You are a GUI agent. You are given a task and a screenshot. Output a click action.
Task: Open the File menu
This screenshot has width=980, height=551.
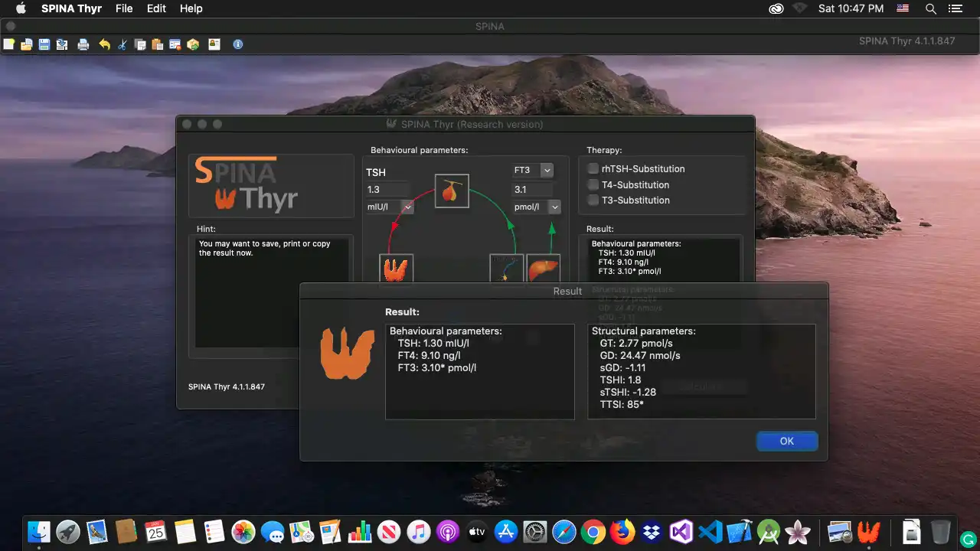coord(124,8)
